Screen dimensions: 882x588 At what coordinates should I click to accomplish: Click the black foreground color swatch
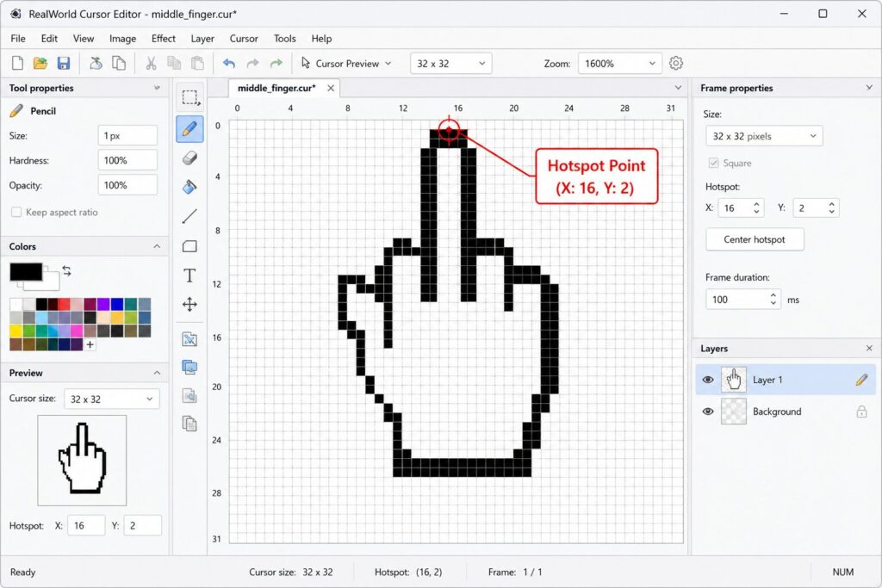coord(26,272)
